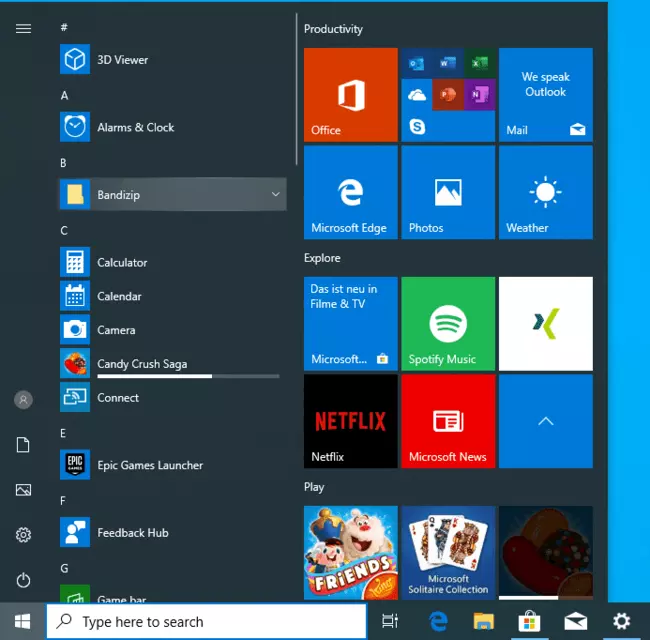Open the Power options button
650x640 pixels.
23,580
